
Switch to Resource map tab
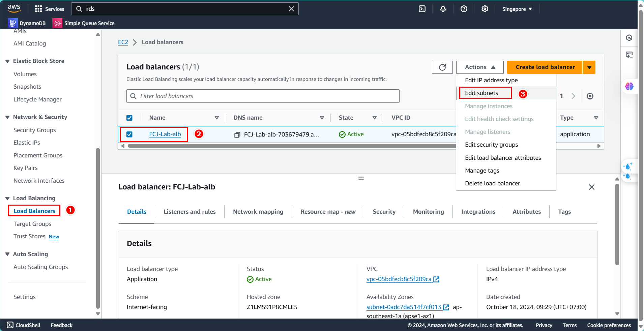328,212
